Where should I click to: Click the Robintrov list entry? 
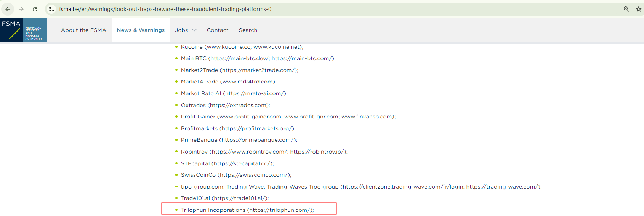(264, 152)
